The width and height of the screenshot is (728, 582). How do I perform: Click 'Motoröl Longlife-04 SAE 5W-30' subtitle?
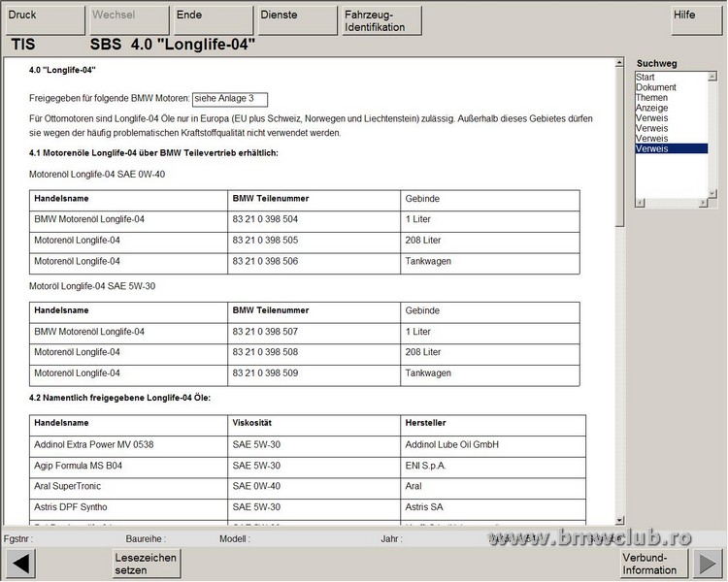[92, 286]
